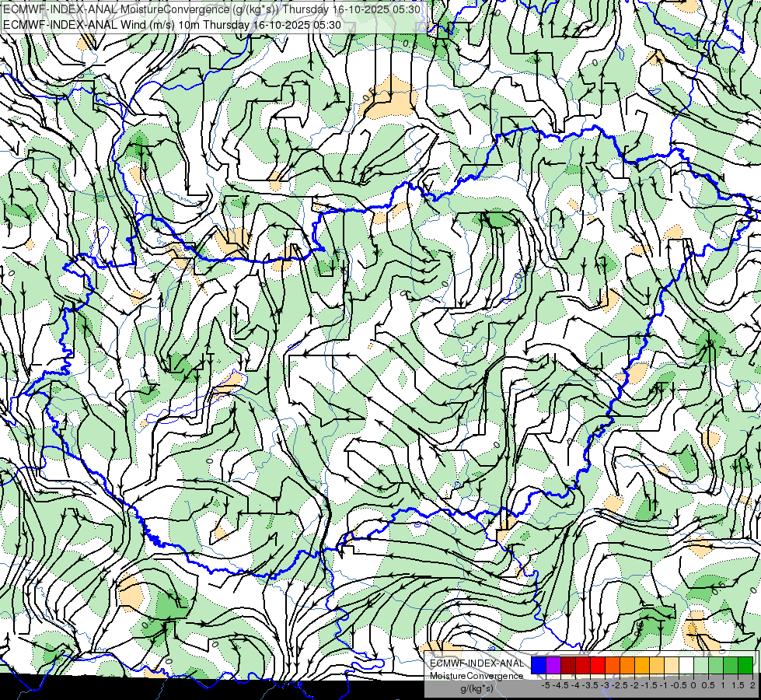The image size is (761, 700).
Task: Pick the light orange swatch between -1.5 and -1
Action: tap(657, 665)
